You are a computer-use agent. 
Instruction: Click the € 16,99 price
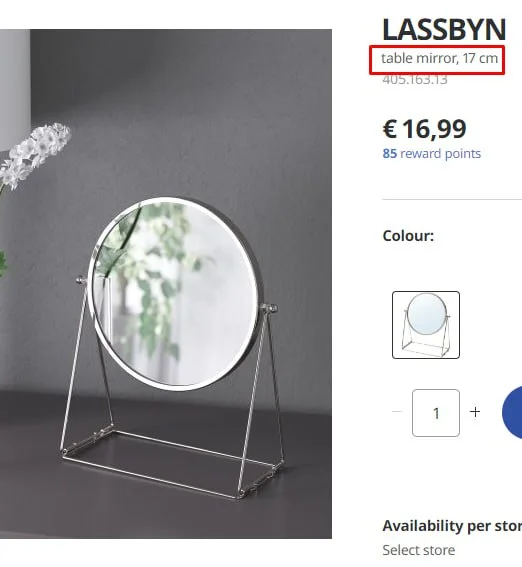(x=424, y=129)
